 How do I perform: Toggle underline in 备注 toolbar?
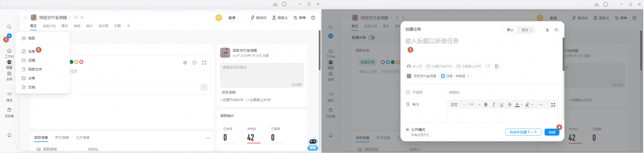pos(502,105)
